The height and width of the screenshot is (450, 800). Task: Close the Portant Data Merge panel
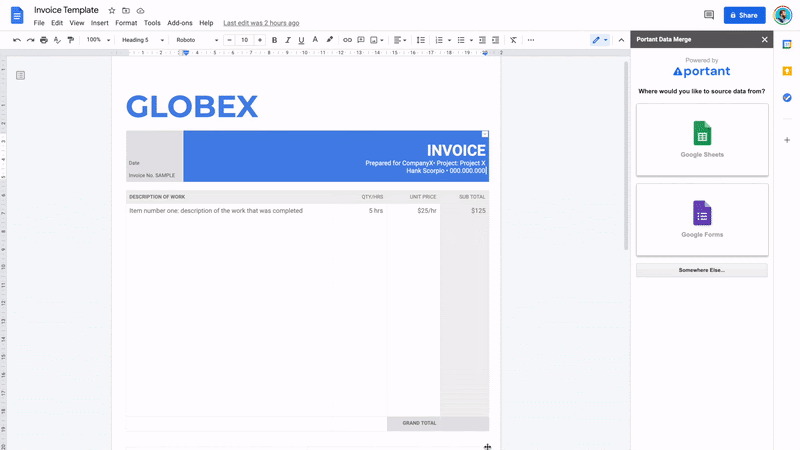764,39
